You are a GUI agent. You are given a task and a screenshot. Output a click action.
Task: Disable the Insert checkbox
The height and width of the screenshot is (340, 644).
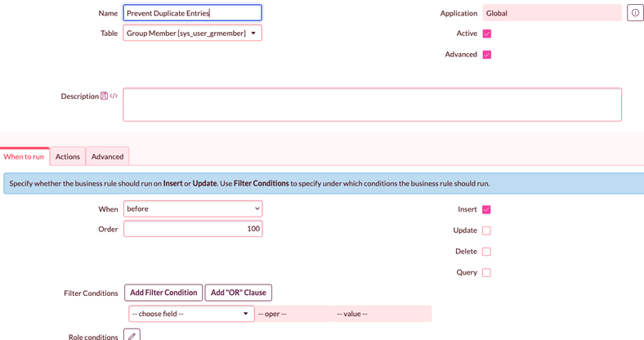tap(487, 210)
